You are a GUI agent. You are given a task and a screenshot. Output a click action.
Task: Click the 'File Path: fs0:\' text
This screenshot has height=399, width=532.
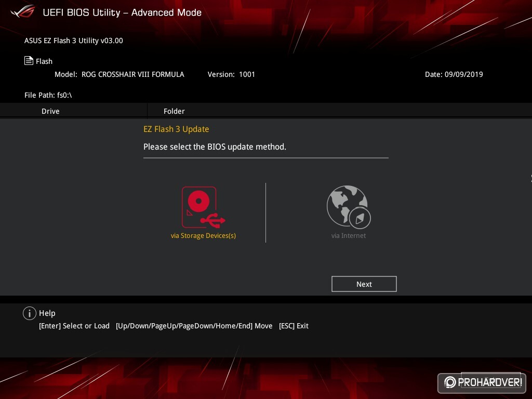click(48, 95)
